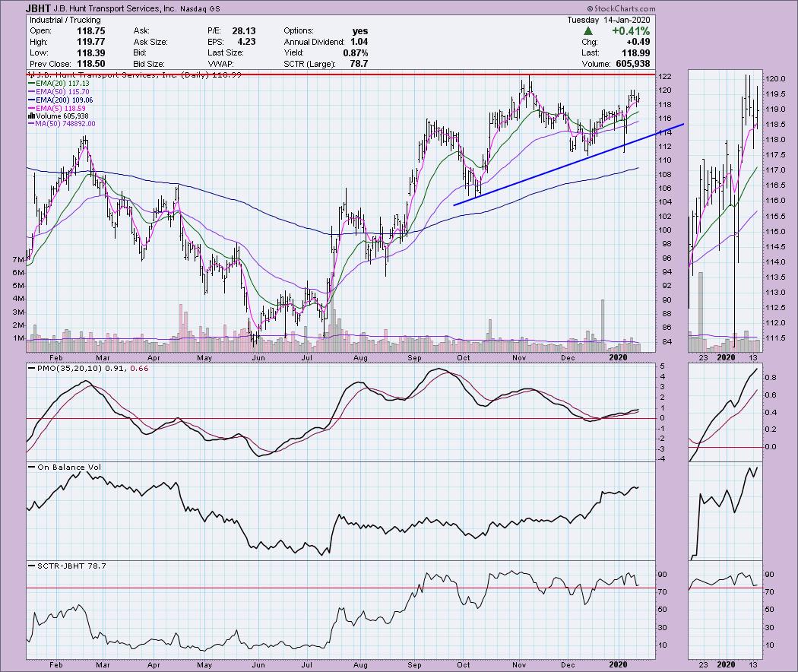Click the SCTR (Large) value in header

359,64
